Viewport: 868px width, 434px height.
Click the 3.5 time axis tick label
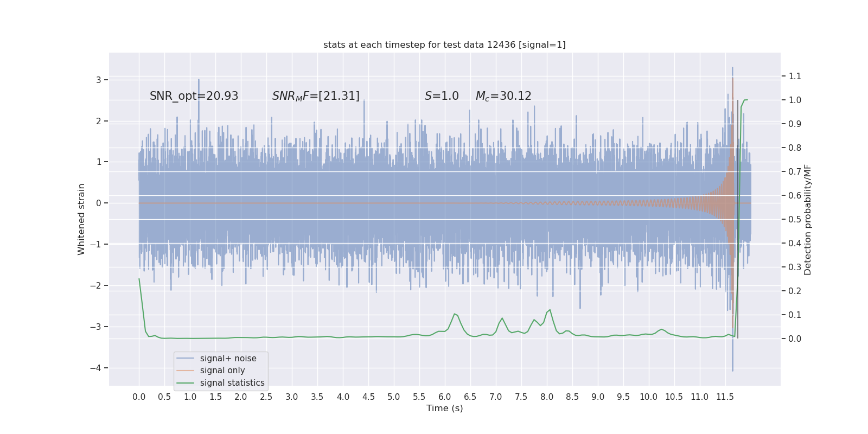coord(317,397)
